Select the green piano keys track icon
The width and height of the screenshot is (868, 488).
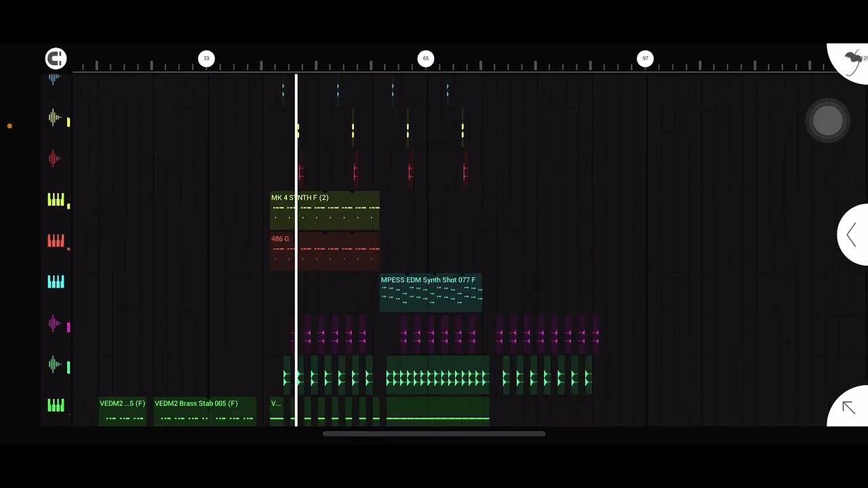tap(56, 405)
